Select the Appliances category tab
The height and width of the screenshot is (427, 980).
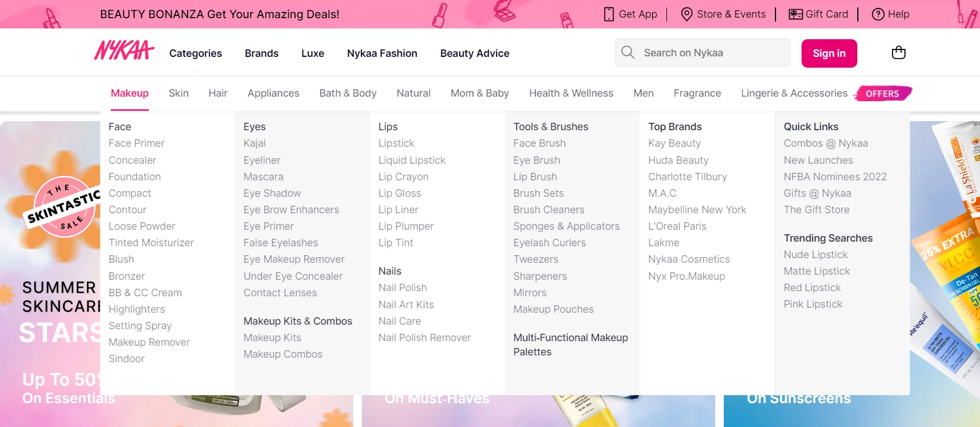tap(273, 93)
